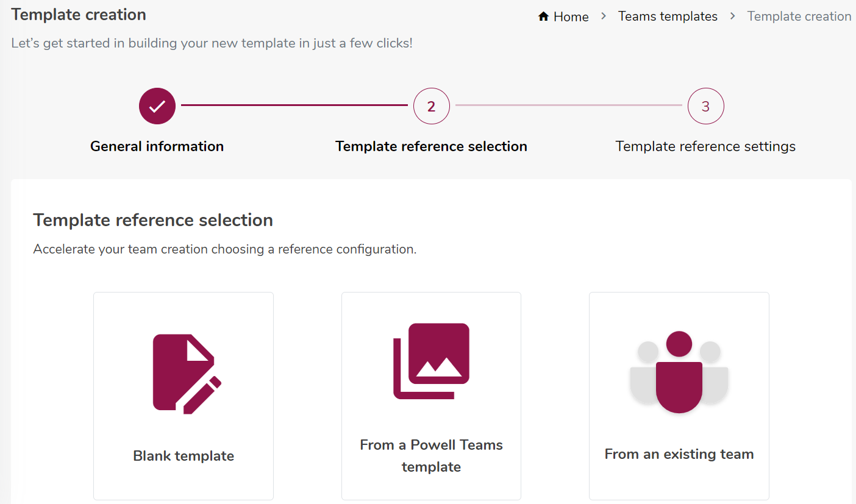Select the completed checkmark step circle
Viewport: 856px width, 504px height.
tap(157, 106)
